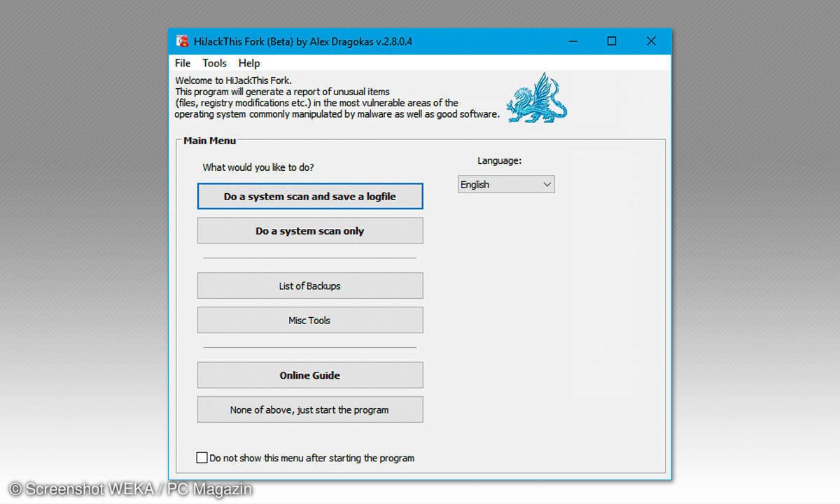Click the window title 'HiJackThis Fork (Beta)' text
Viewport: 840px width, 504px height.
(244, 41)
